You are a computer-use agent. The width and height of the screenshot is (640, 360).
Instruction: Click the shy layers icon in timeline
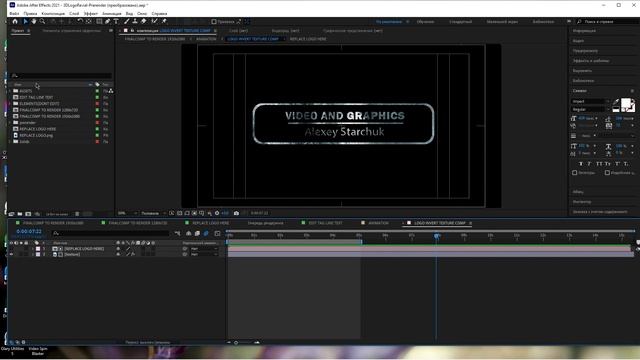click(x=189, y=233)
